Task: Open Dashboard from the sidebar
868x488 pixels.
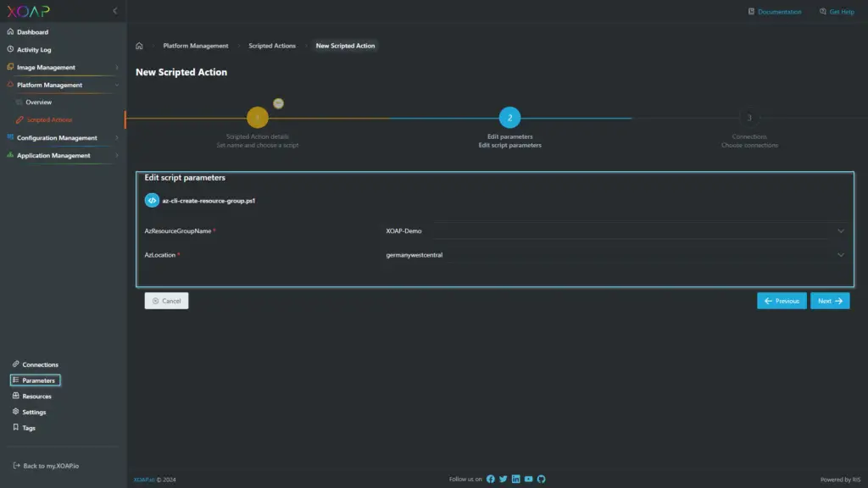Action: (32, 32)
